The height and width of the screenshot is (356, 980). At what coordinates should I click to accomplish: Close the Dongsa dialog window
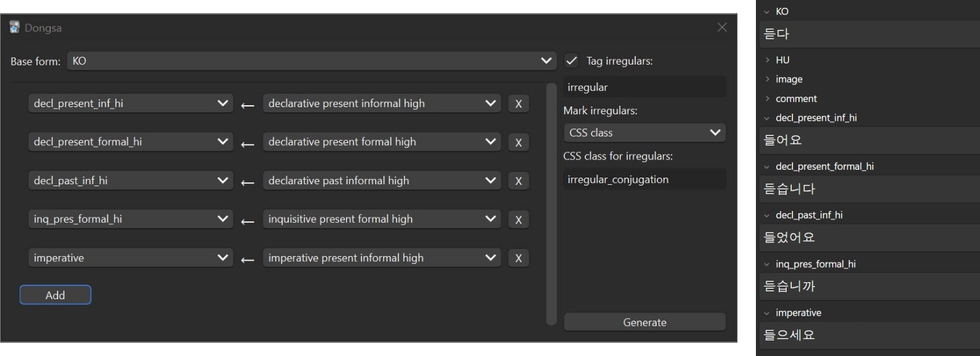pyautogui.click(x=721, y=27)
